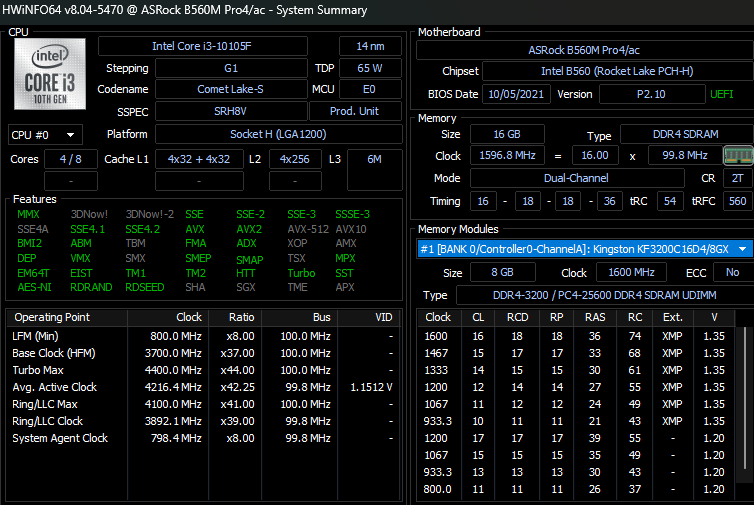Select the Turbo Max operating point row
The image size is (754, 505).
tap(200, 370)
